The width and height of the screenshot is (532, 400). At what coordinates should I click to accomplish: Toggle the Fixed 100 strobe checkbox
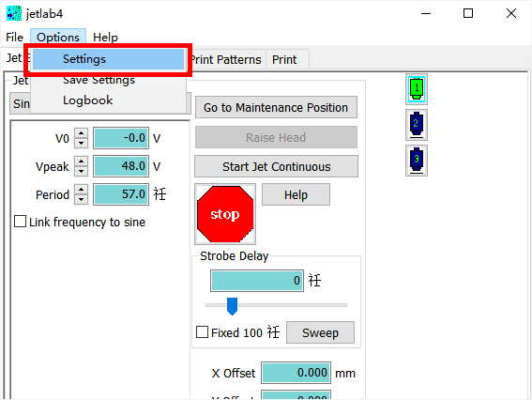click(203, 332)
